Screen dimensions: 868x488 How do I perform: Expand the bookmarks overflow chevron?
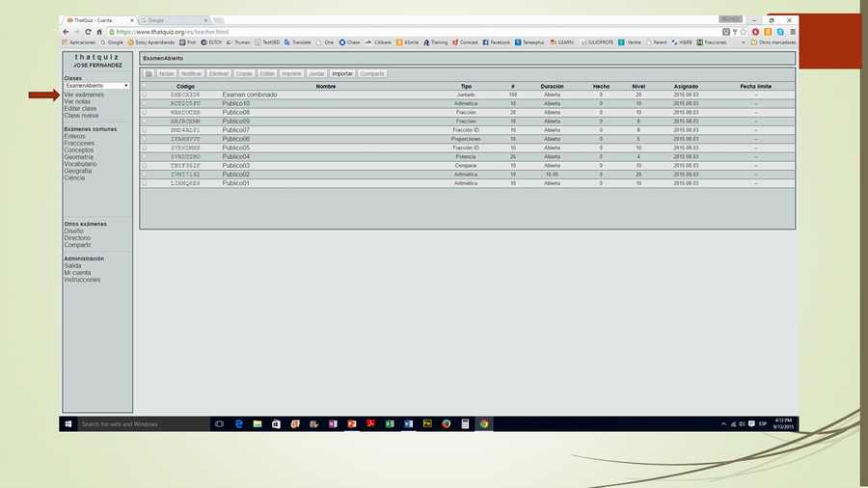click(x=743, y=42)
